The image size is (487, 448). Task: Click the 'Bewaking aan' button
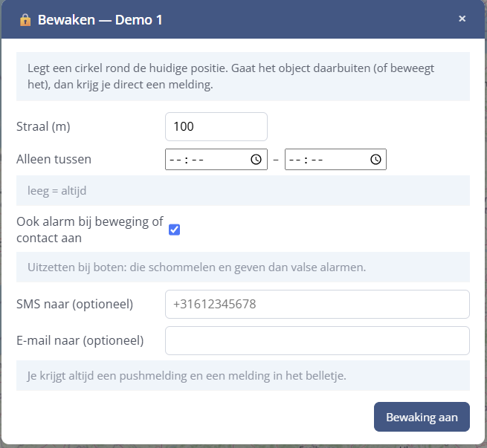(x=422, y=417)
